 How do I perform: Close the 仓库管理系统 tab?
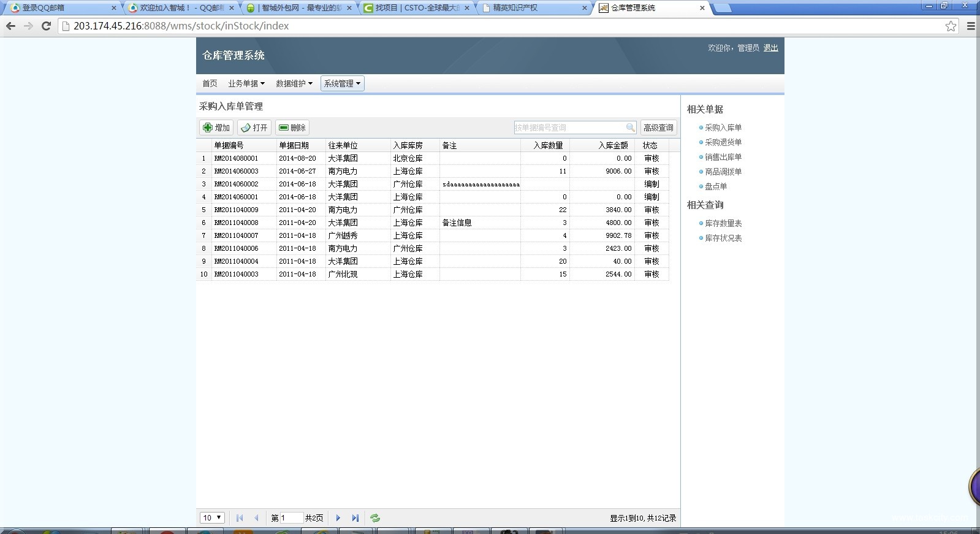702,8
